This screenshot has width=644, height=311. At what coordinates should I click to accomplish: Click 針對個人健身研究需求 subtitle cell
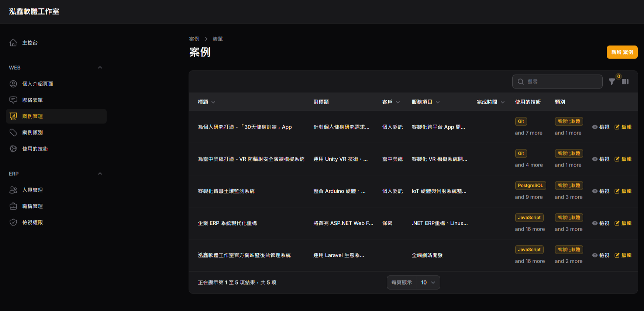pos(341,127)
